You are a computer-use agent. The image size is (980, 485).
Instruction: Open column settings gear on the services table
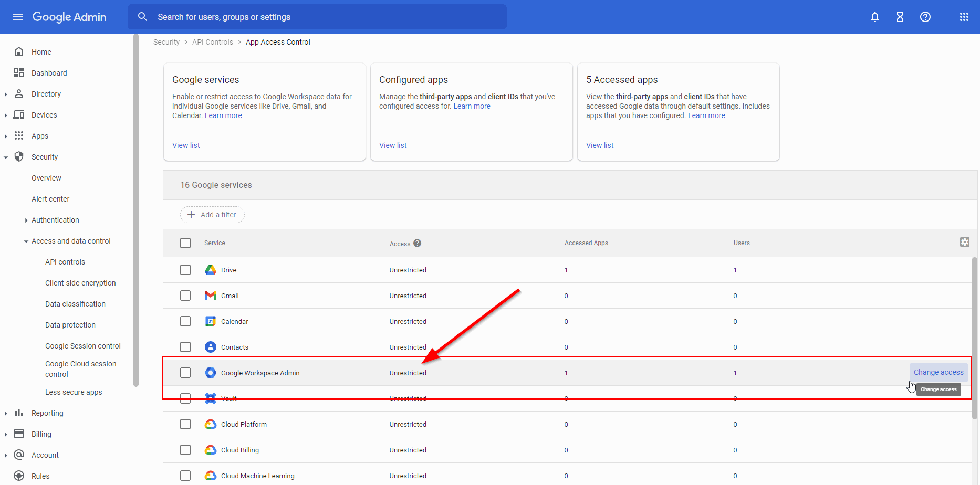pos(965,242)
